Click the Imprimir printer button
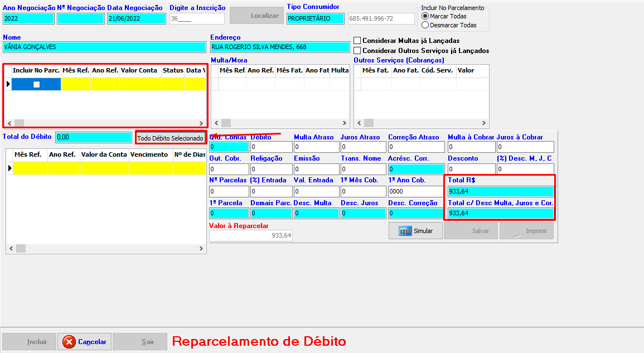 (x=526, y=231)
